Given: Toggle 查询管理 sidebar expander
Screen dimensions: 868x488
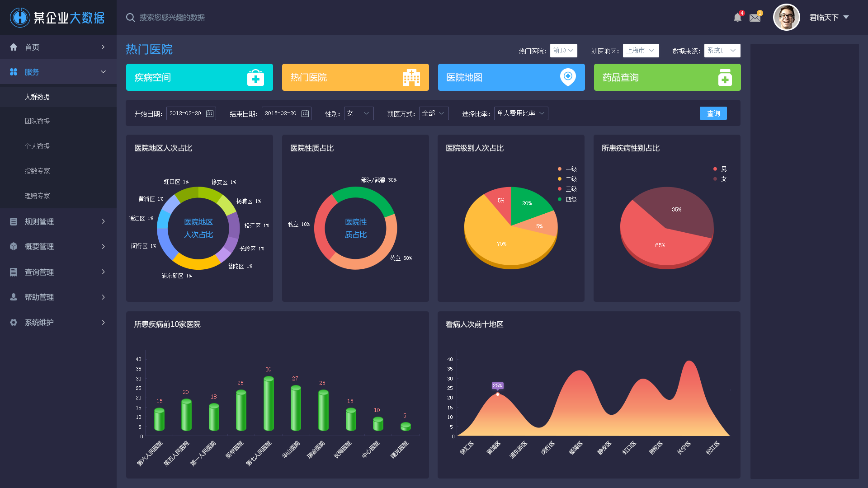Looking at the screenshot, I should 103,272.
